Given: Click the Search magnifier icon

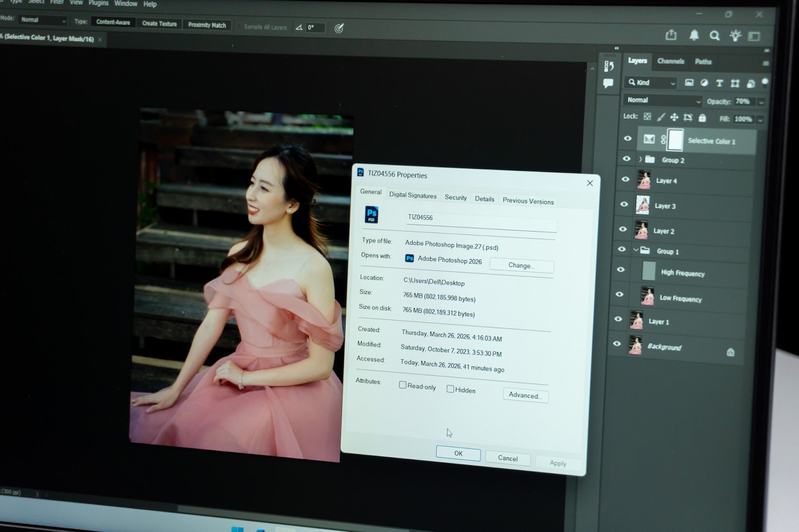Looking at the screenshot, I should (715, 35).
